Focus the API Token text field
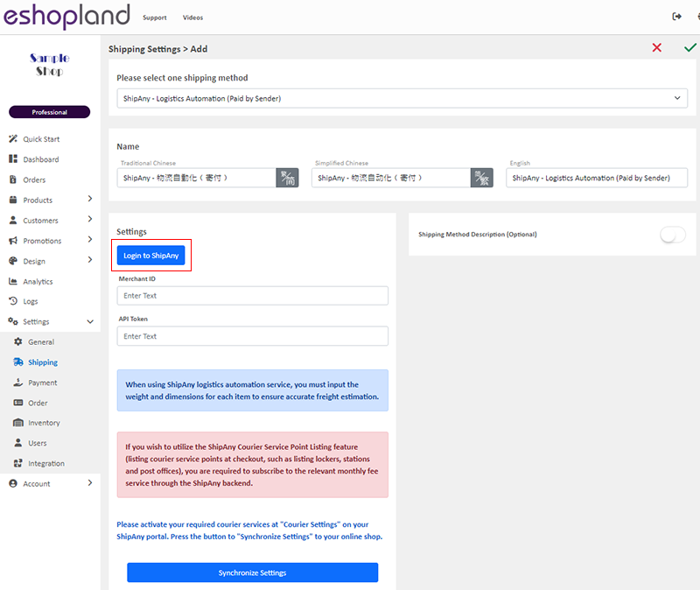 point(252,336)
